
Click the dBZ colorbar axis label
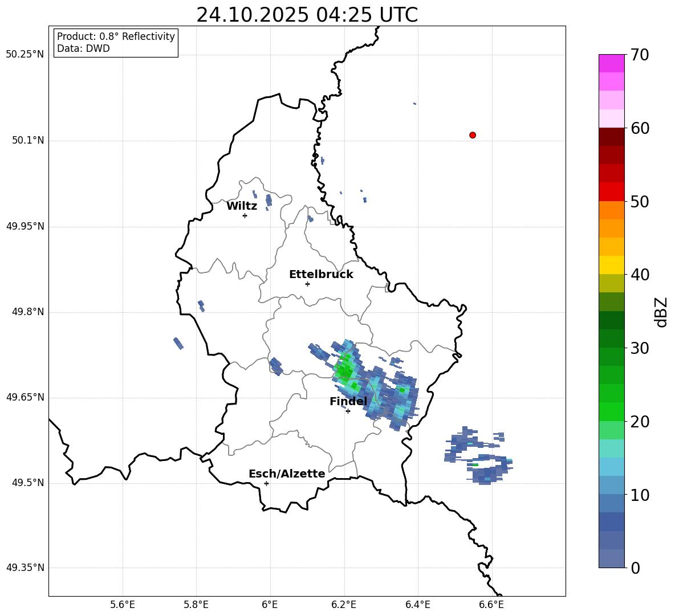coord(661,312)
